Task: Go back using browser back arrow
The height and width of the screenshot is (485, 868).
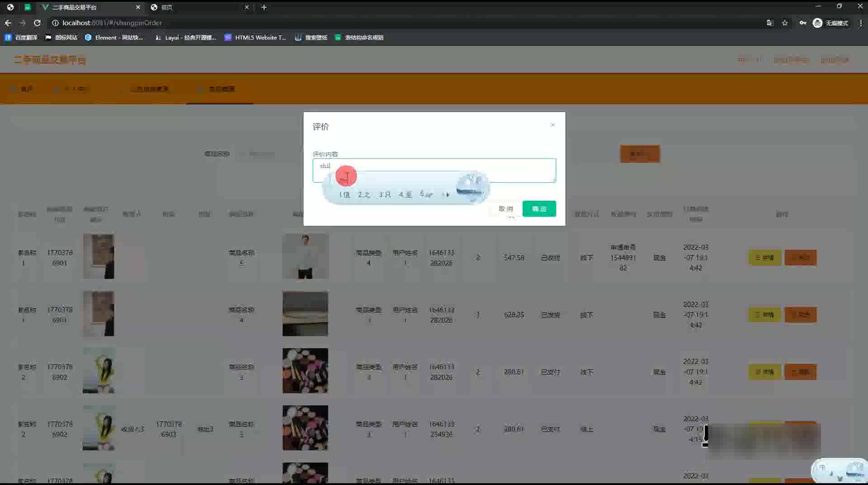Action: pos(8,23)
